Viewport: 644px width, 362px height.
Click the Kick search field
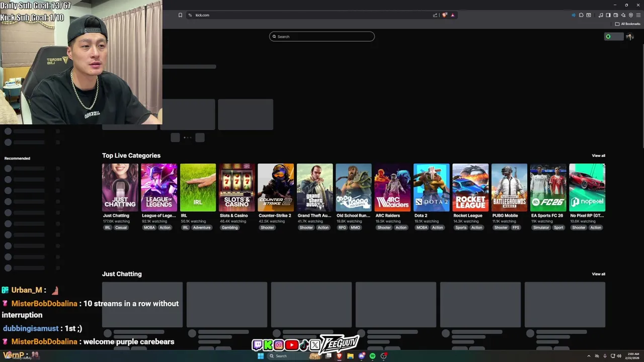322,36
